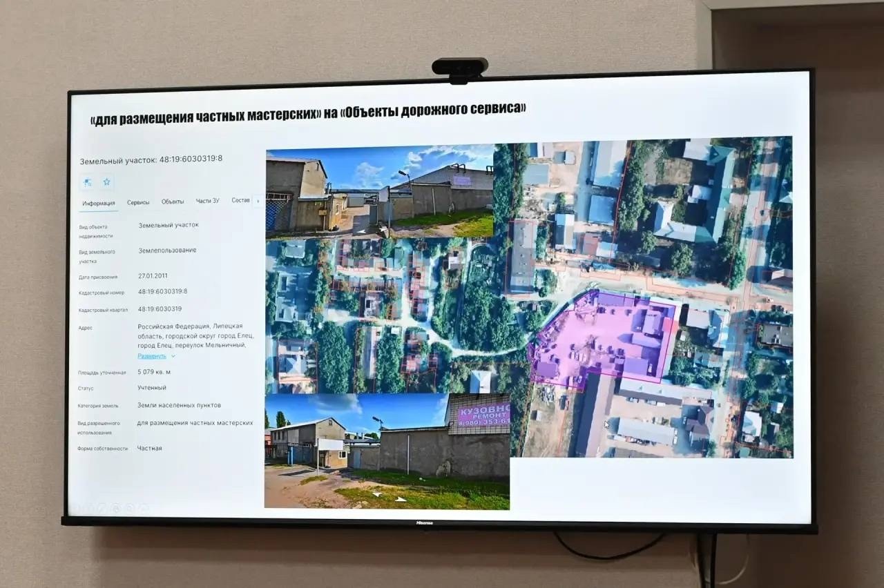Select the Объекты tab
This screenshot has width=884, height=588.
coord(173,202)
